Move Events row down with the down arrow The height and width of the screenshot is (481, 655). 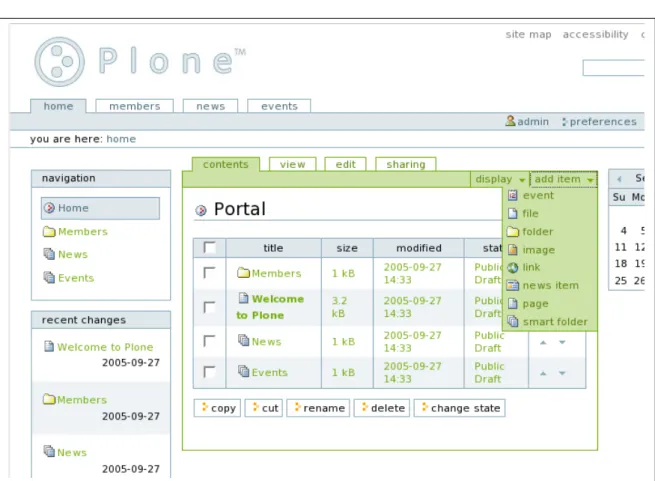(562, 373)
